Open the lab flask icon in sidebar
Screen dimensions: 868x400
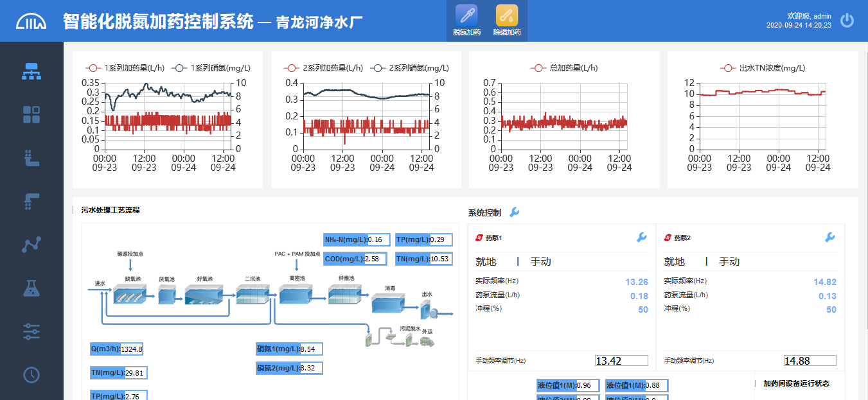[31, 288]
